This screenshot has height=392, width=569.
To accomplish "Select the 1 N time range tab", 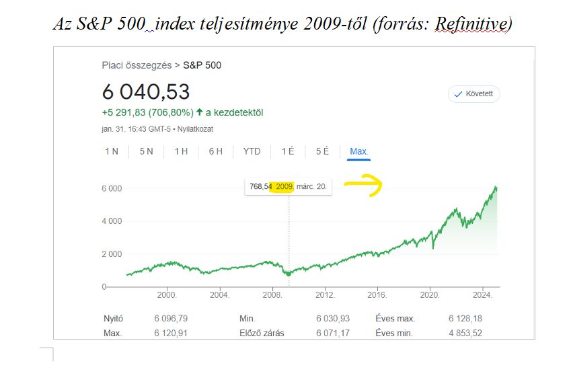I will [x=112, y=151].
